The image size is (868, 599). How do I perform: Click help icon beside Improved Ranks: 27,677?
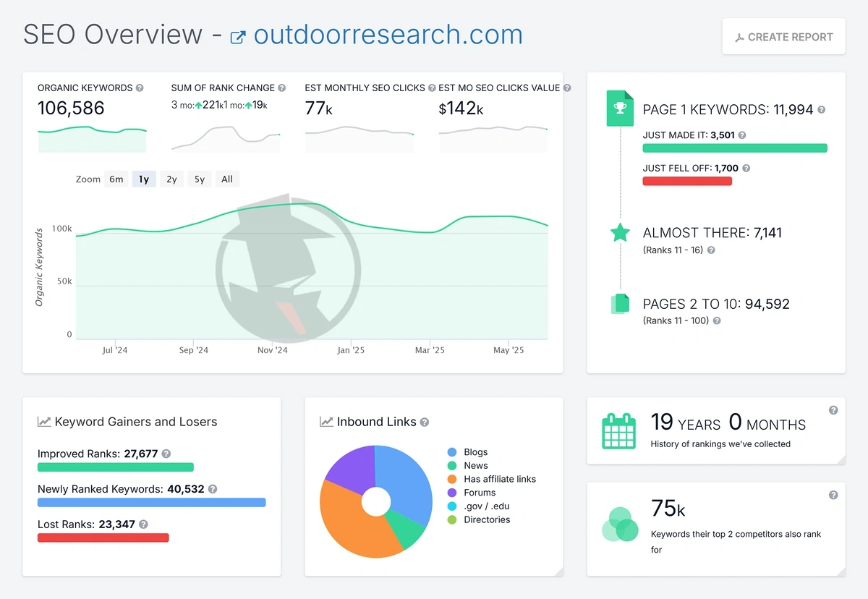point(166,454)
